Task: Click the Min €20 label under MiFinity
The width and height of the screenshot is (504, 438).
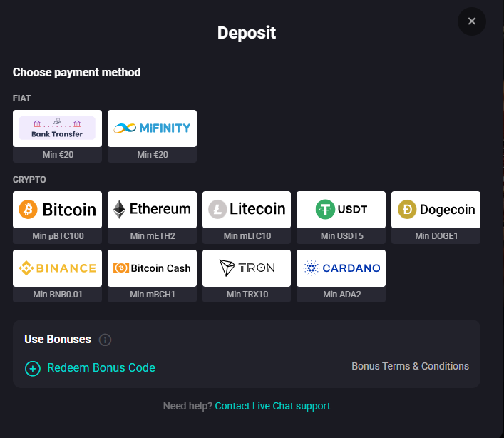Action: point(152,155)
